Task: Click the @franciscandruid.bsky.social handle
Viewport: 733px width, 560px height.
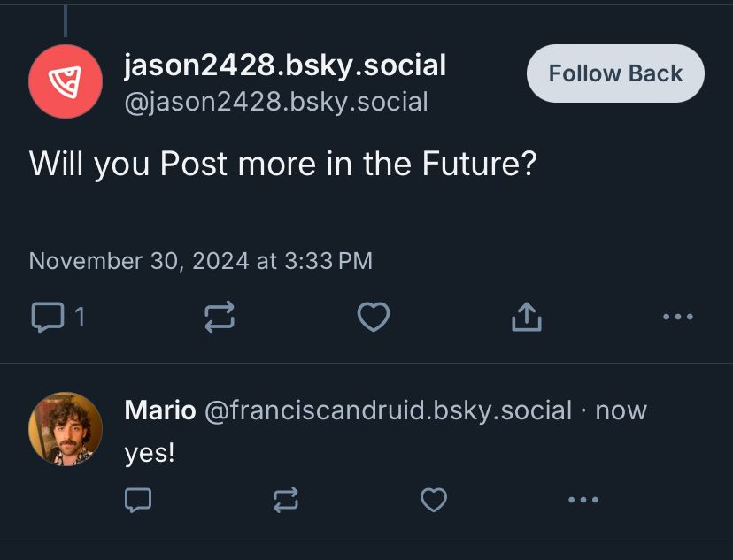Action: point(388,410)
